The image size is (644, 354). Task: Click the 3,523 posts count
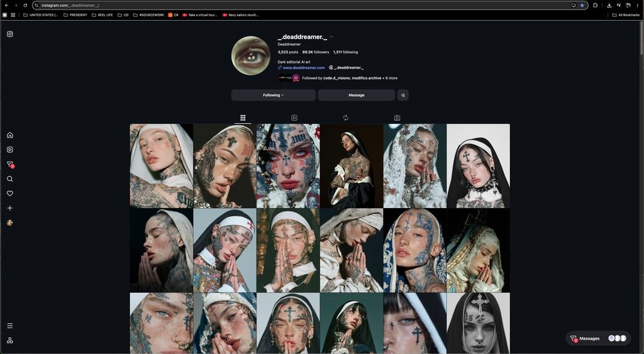288,52
